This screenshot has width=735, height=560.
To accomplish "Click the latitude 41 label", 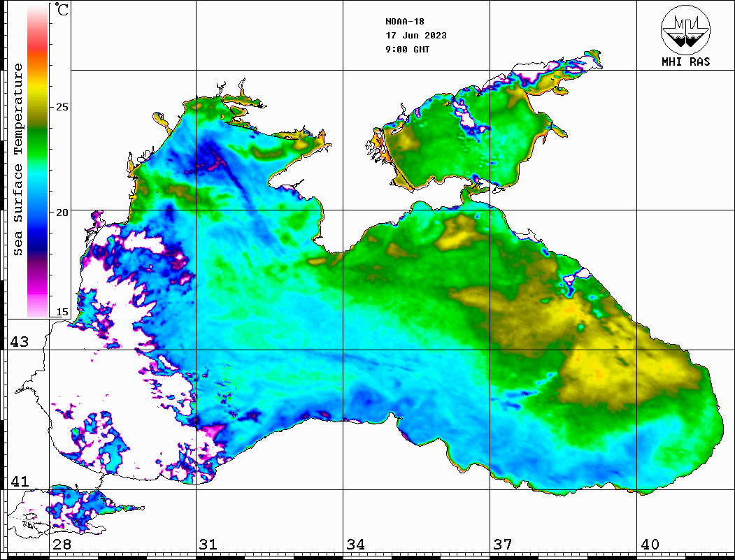I will [x=19, y=482].
